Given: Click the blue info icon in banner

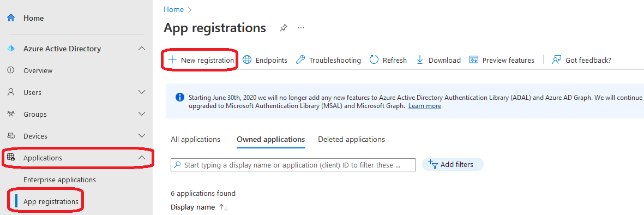Looking at the screenshot, I should click(x=179, y=98).
